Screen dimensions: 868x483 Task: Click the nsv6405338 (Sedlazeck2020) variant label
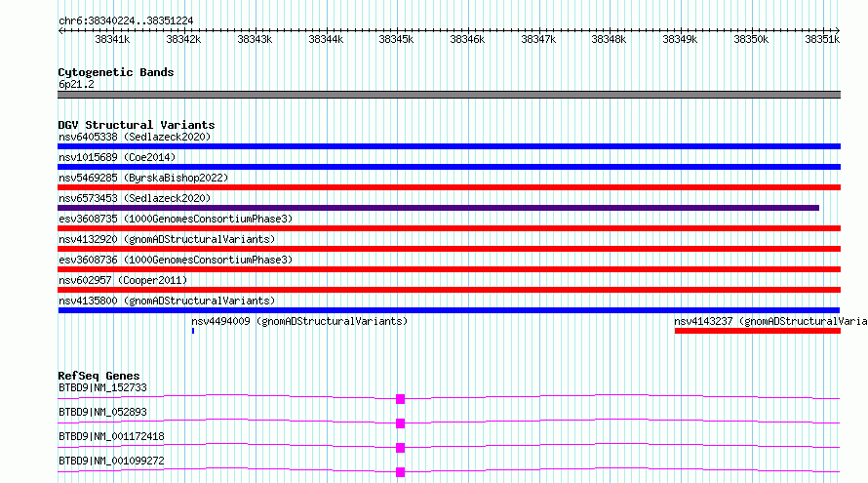tap(135, 137)
